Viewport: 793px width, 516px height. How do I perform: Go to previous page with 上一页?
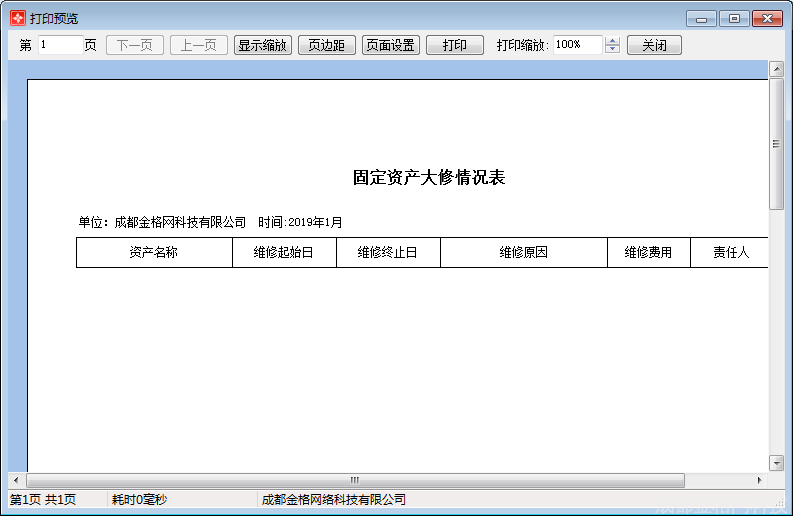click(x=199, y=45)
